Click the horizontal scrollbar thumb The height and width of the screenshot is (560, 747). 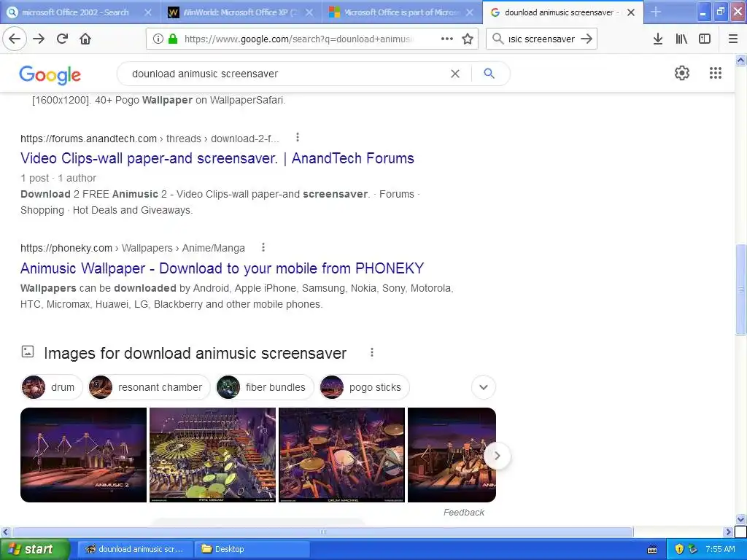point(322,532)
